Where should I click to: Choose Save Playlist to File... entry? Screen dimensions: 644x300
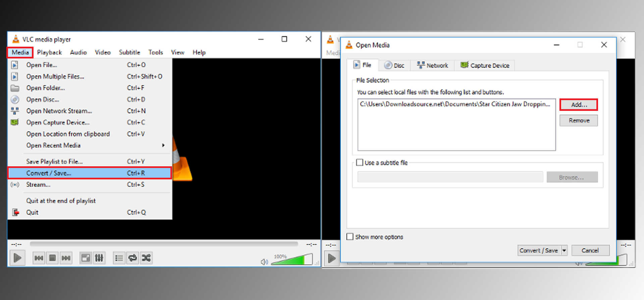(90, 162)
